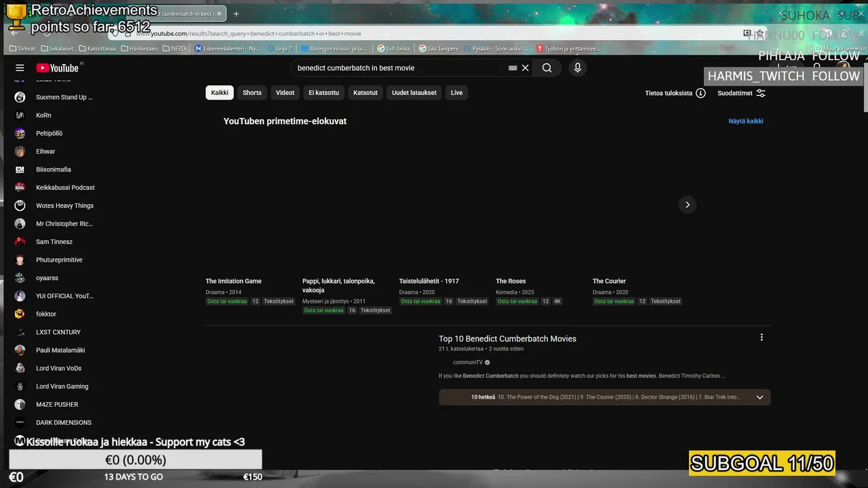Screen dimensions: 868x488
Task: Open Top 10 Benedict Cumberbatch Movies video
Action: pyautogui.click(x=507, y=339)
